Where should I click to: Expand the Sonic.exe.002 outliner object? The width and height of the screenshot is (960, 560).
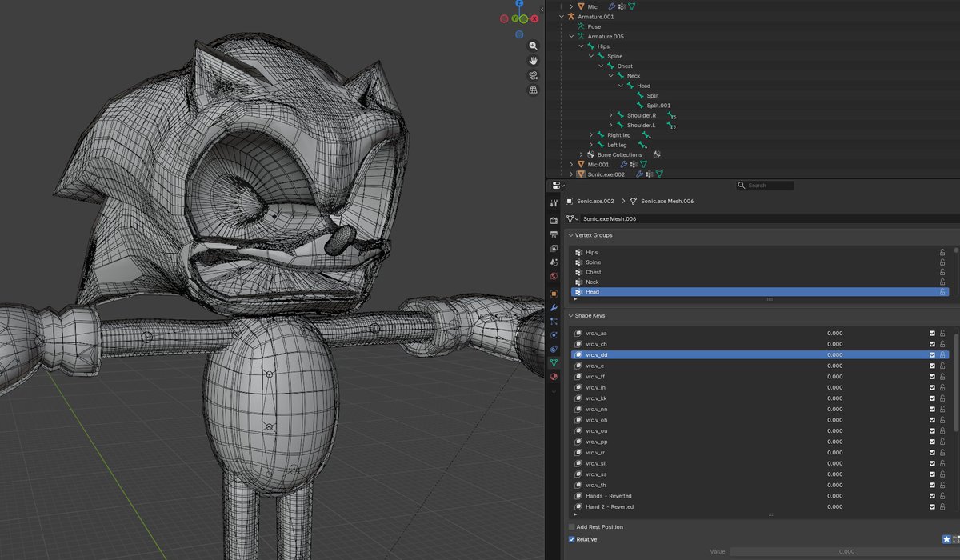click(x=571, y=174)
